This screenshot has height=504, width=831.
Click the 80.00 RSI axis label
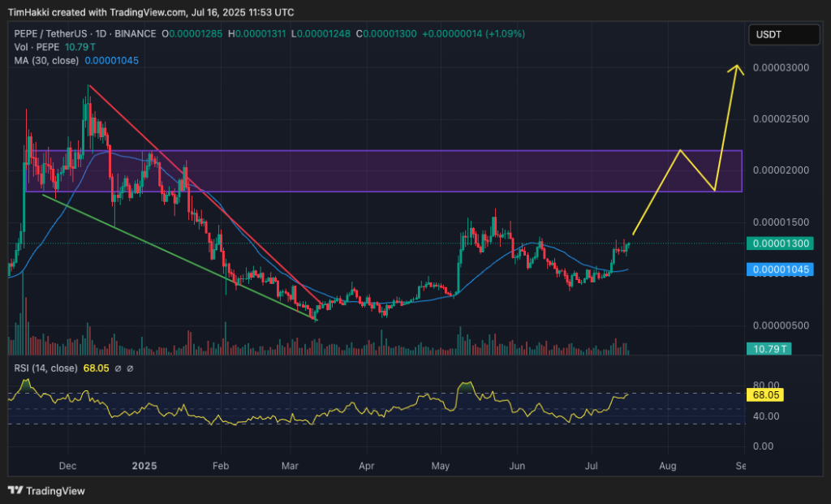pos(766,385)
